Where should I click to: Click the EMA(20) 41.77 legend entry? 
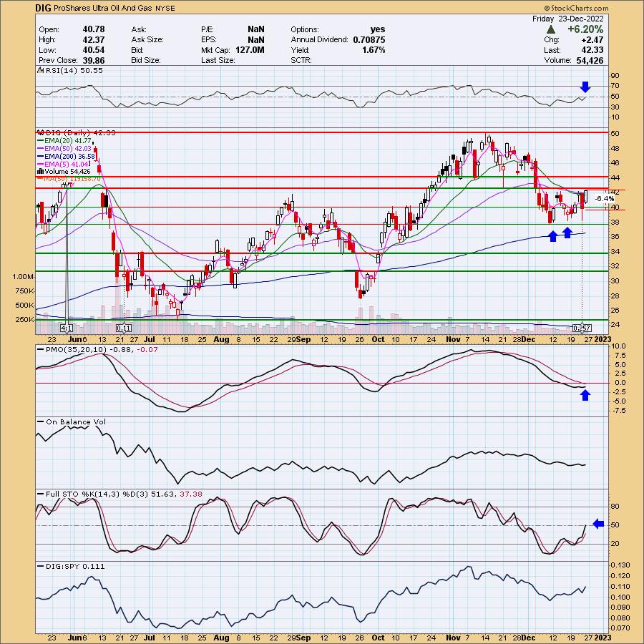(x=64, y=140)
